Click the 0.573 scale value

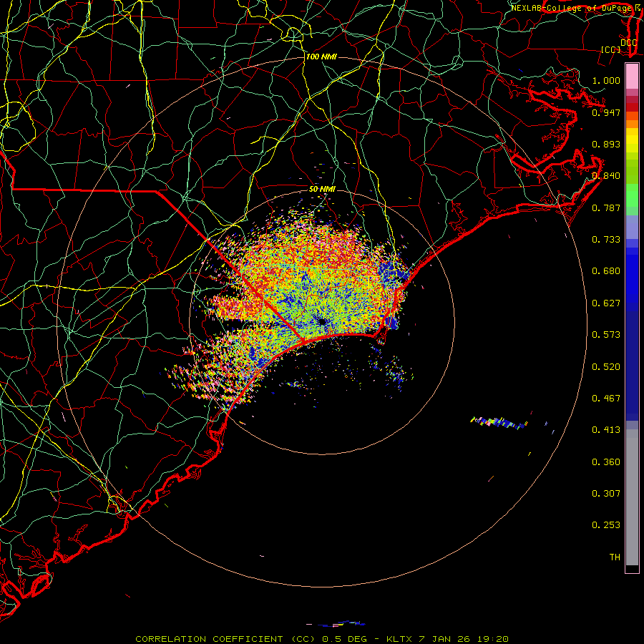[606, 335]
